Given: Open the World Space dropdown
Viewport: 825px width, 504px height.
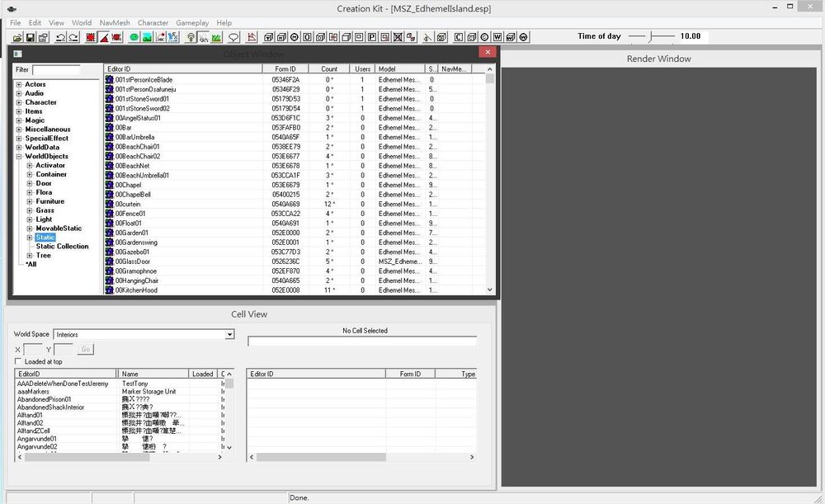Looking at the screenshot, I should click(229, 335).
